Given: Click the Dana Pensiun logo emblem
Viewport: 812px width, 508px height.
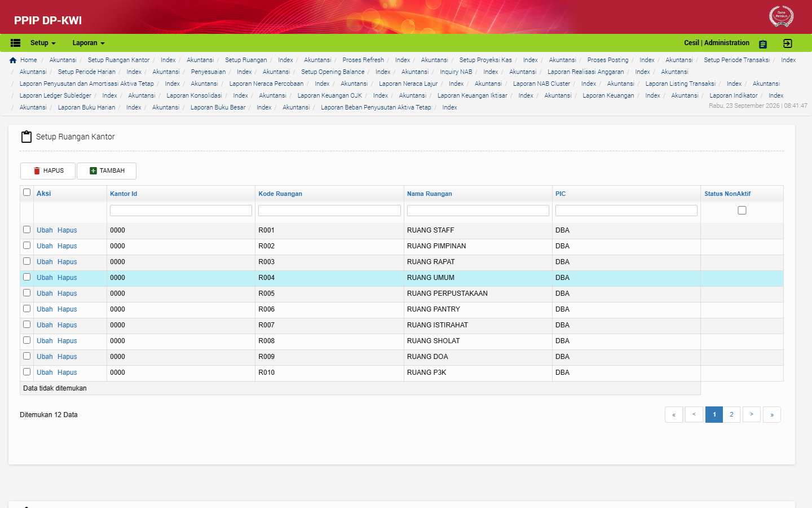Looking at the screenshot, I should [782, 16].
